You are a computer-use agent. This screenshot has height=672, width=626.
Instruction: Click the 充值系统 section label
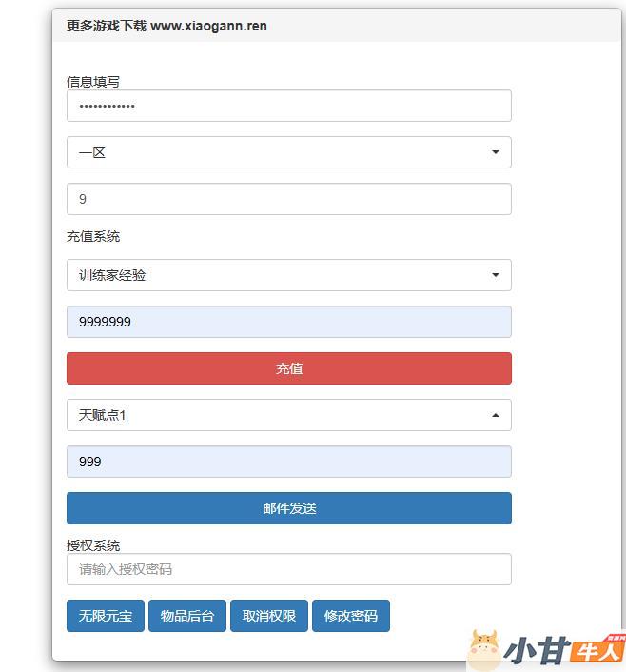(x=93, y=236)
